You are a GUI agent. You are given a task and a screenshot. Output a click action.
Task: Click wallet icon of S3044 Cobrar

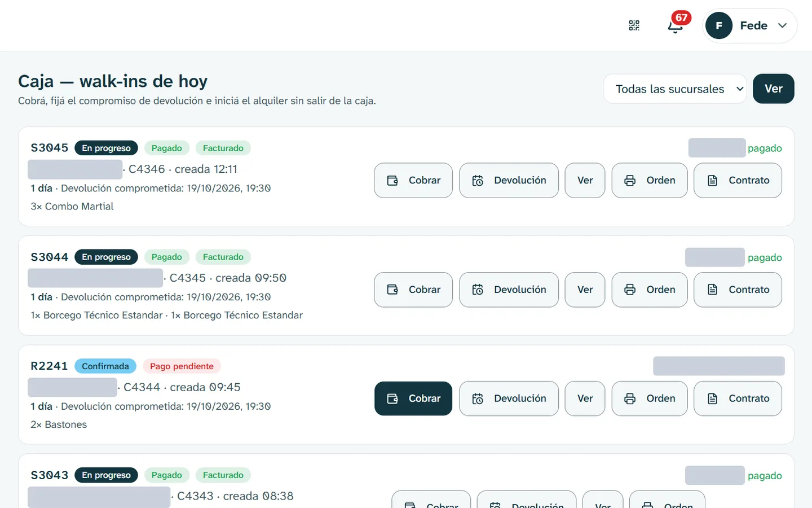click(x=392, y=290)
